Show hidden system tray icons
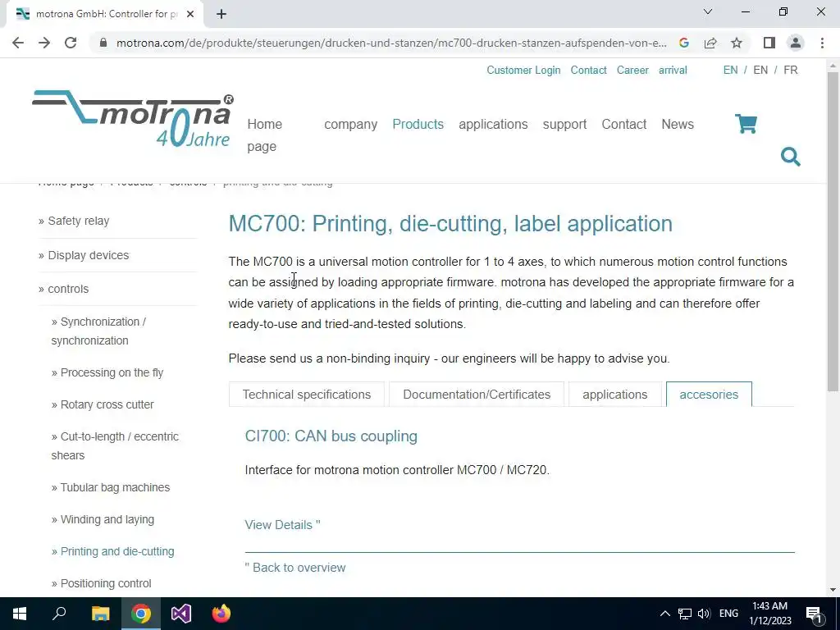The image size is (840, 630). [x=664, y=614]
